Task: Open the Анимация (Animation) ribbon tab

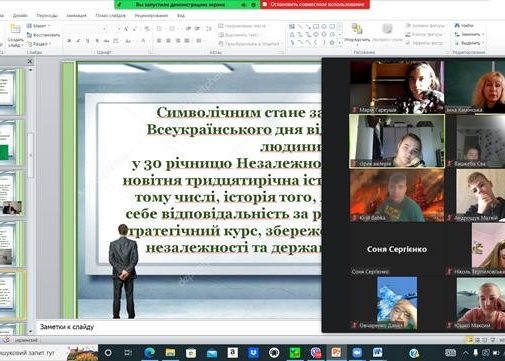Action: pos(76,16)
